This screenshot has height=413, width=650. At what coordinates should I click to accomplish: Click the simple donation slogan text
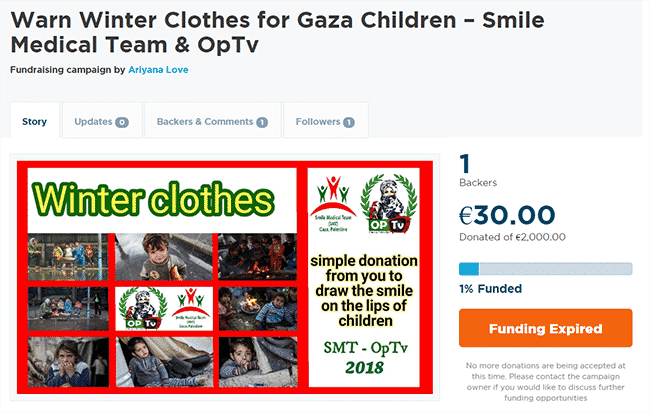[x=364, y=290]
